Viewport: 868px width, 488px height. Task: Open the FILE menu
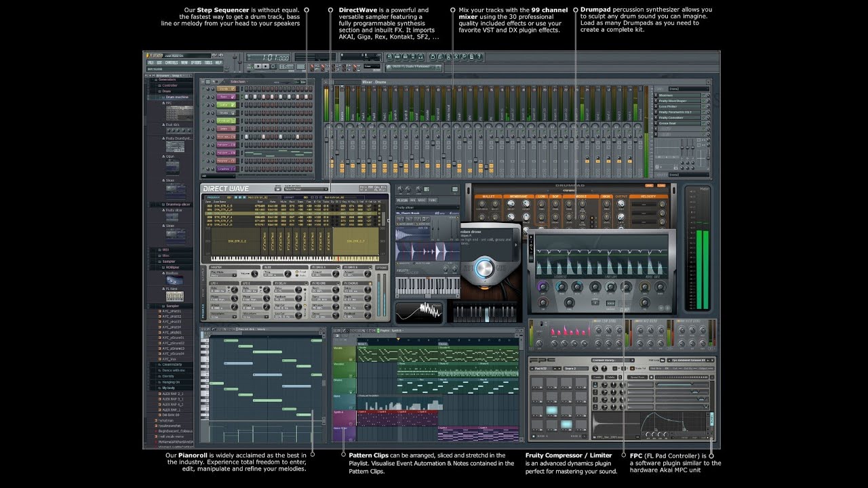click(x=151, y=62)
